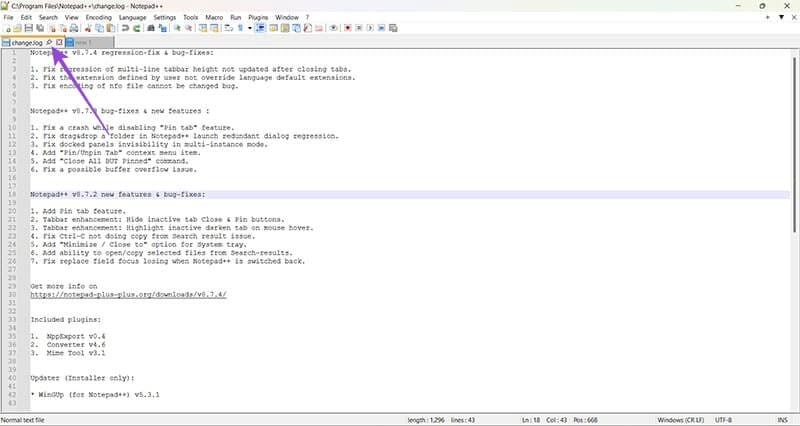Create a new document via toolbar New icon
Image resolution: width=800 pixels, height=426 pixels.
tap(8, 28)
